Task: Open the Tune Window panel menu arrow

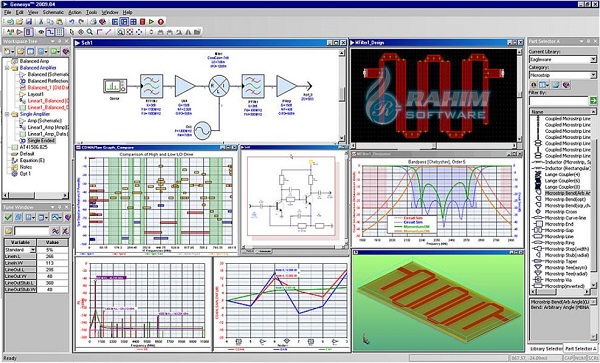Action: (52, 207)
